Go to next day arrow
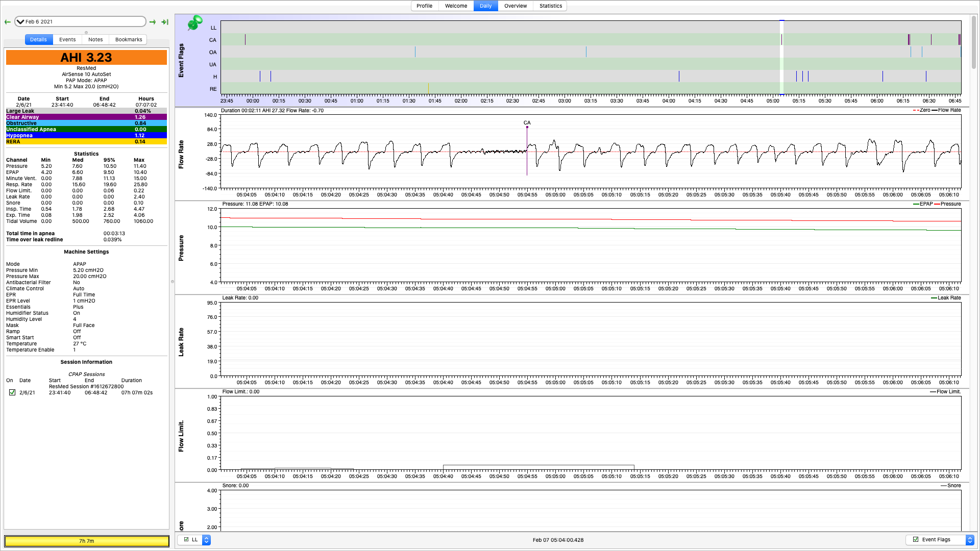Screen dimensions: 980x551 [x=153, y=22]
